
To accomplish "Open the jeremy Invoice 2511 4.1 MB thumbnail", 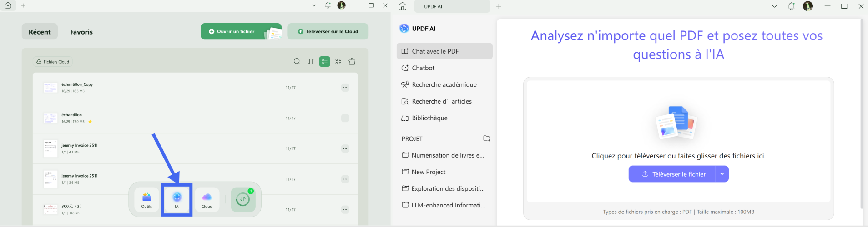I will click(x=50, y=148).
